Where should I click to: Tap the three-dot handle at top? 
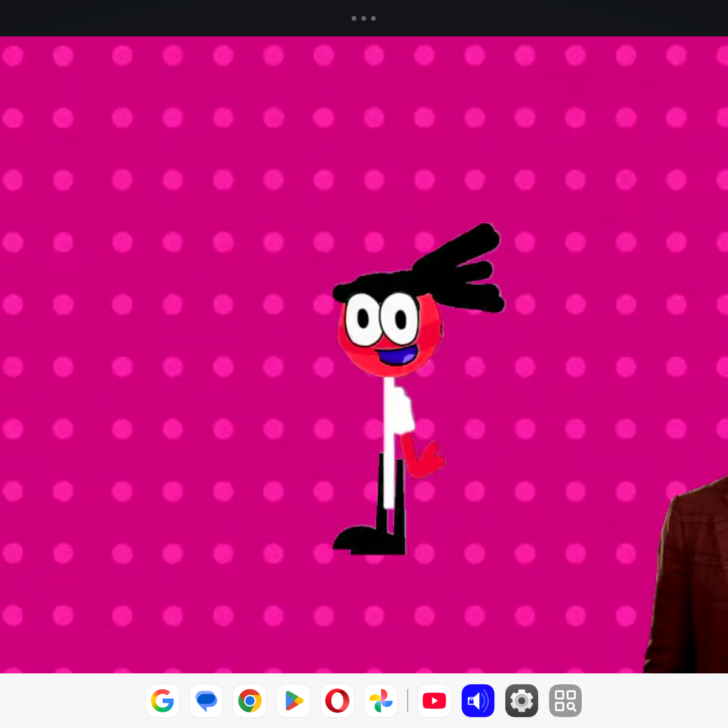364,18
